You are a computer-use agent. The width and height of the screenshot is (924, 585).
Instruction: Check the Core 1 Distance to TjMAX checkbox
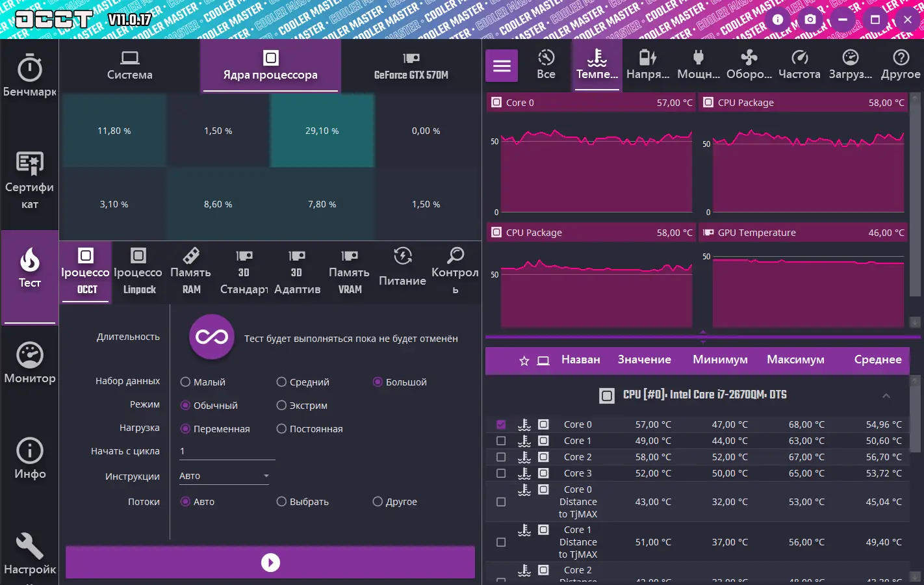click(501, 542)
